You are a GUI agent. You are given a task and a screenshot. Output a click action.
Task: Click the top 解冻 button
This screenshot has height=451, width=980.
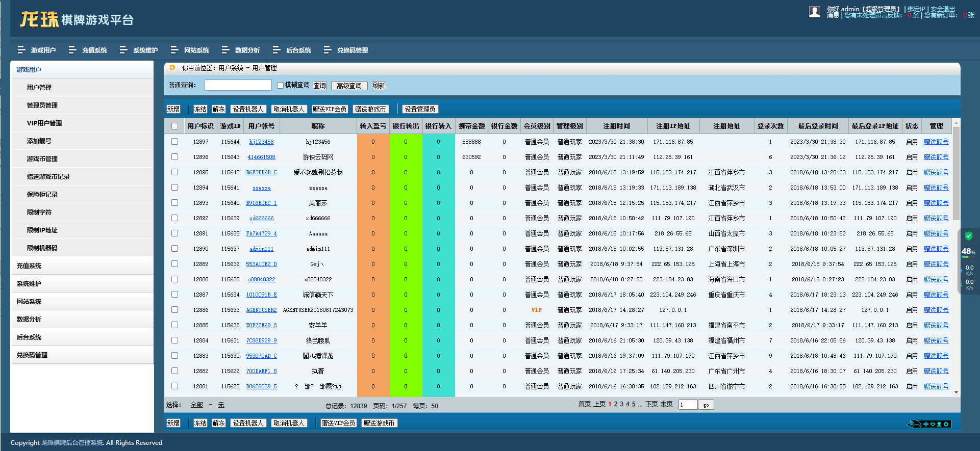(x=219, y=109)
